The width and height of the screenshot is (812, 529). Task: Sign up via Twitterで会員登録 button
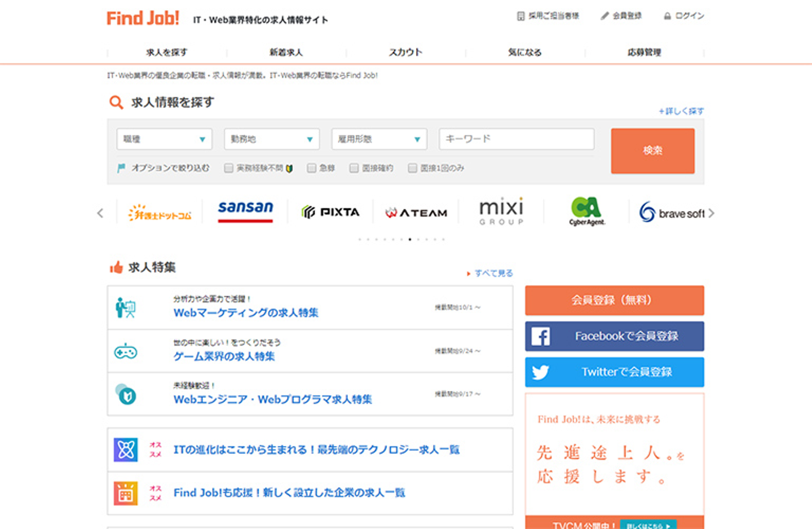click(x=615, y=372)
